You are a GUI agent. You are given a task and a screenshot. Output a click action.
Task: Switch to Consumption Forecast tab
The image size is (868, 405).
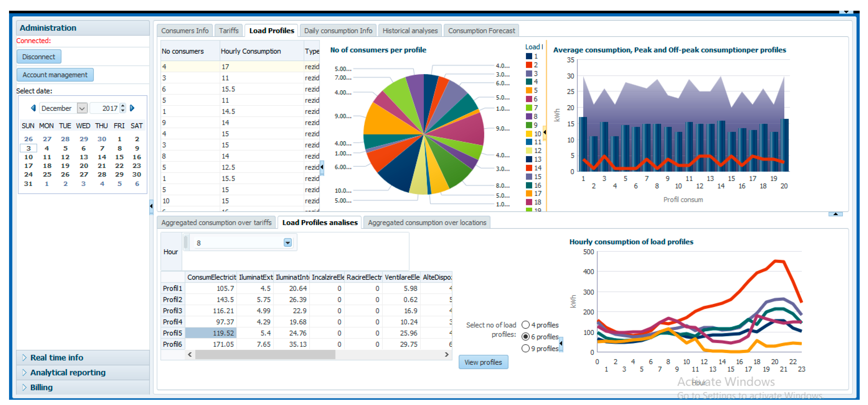[x=481, y=31]
